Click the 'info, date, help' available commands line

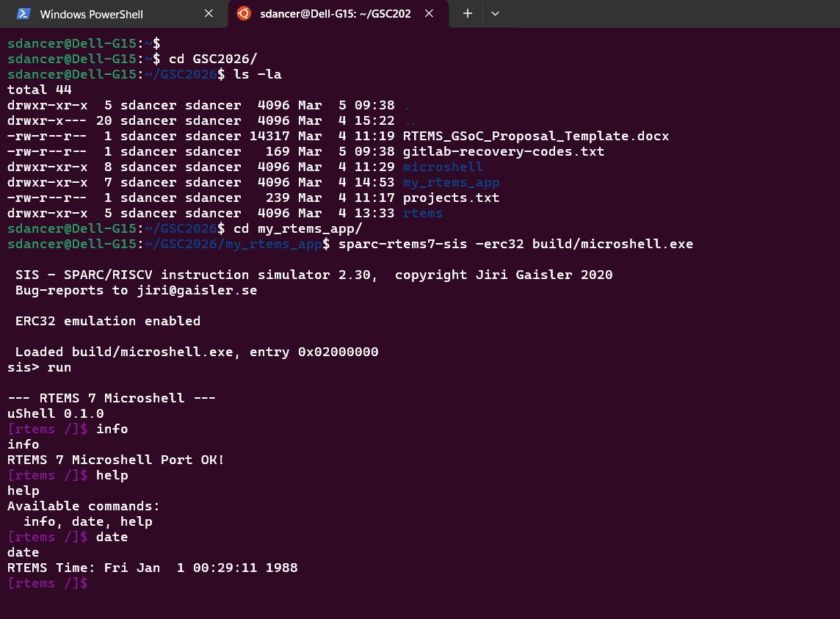(87, 521)
